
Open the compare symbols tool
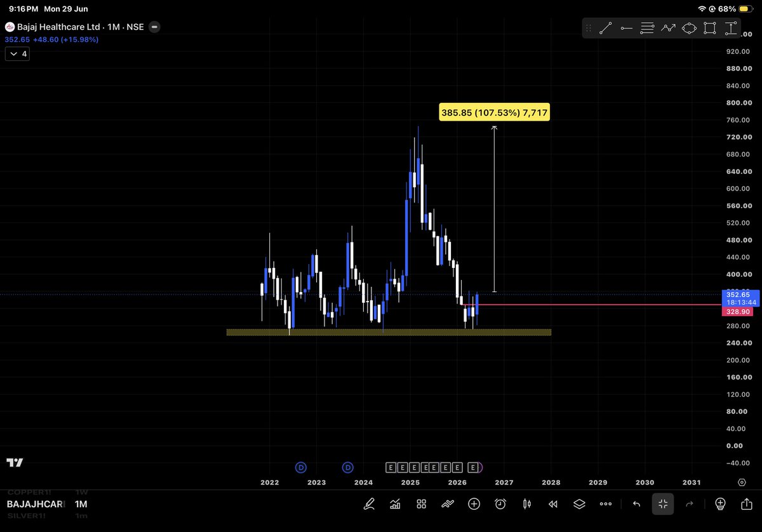[448, 504]
